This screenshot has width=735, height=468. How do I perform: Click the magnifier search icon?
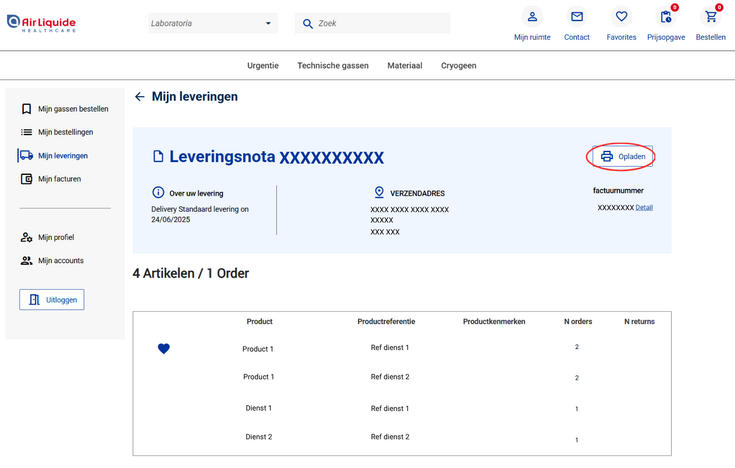tap(308, 24)
